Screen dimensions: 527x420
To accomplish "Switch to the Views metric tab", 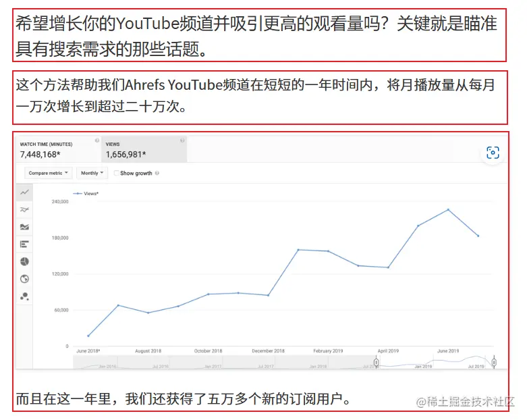I will point(144,149).
